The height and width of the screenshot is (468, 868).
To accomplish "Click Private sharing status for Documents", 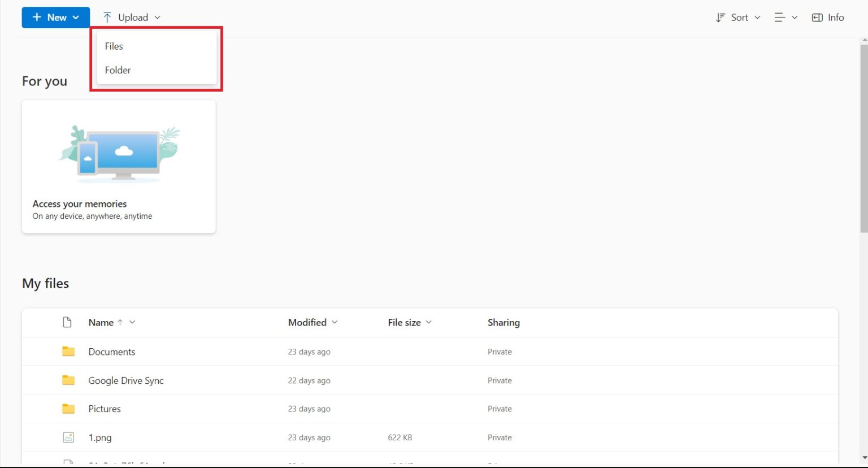I will point(500,352).
